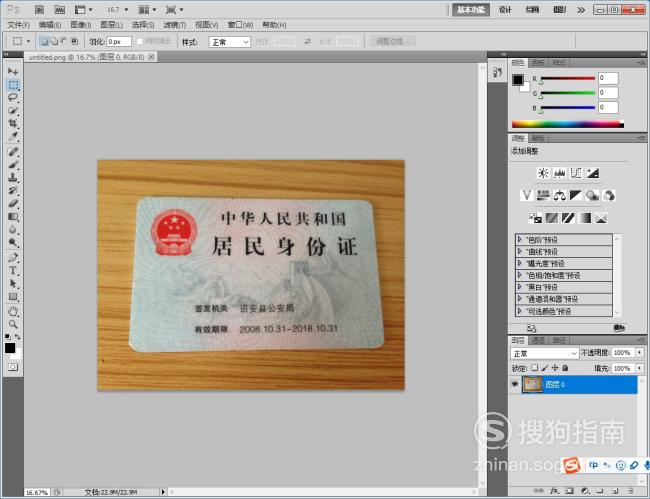The height and width of the screenshot is (499, 650).
Task: Select the Horizontal Type tool
Action: tap(13, 271)
